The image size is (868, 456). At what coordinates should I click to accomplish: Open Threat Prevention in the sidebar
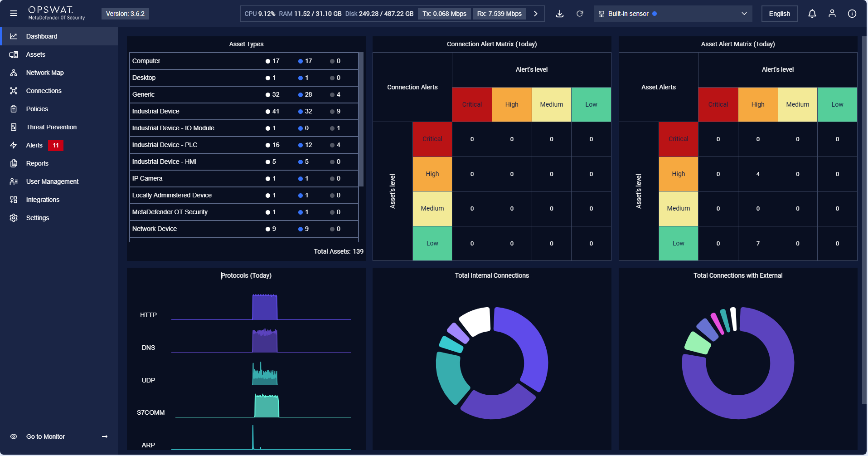[x=51, y=127]
